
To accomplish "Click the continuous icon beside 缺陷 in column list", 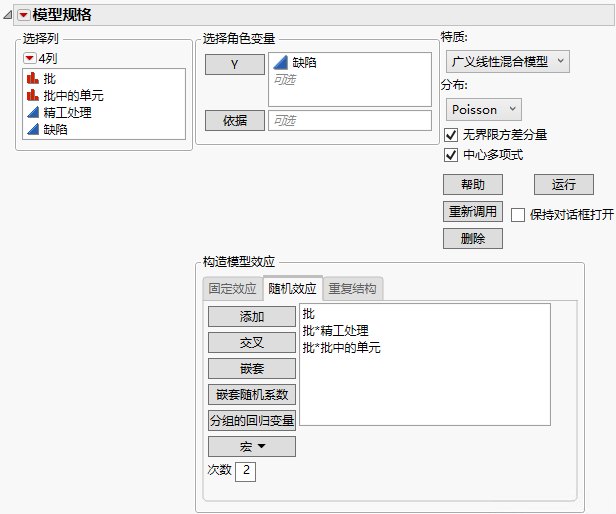I will tap(32, 129).
